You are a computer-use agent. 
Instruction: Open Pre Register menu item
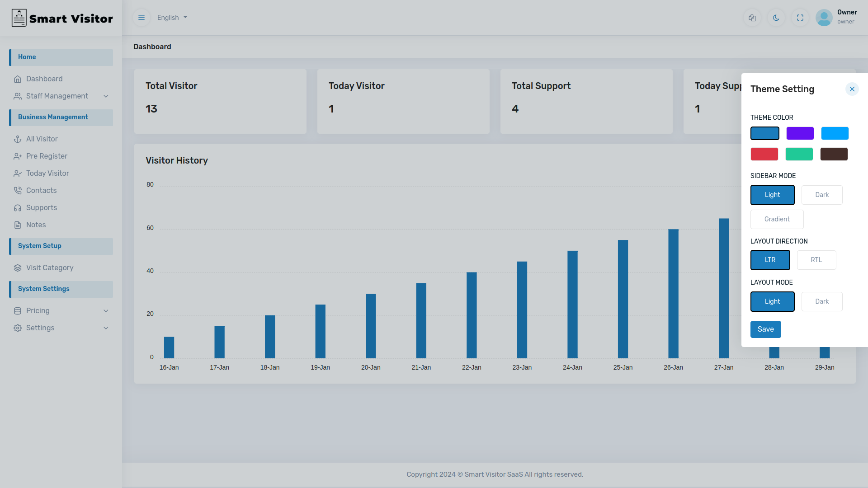coord(47,156)
